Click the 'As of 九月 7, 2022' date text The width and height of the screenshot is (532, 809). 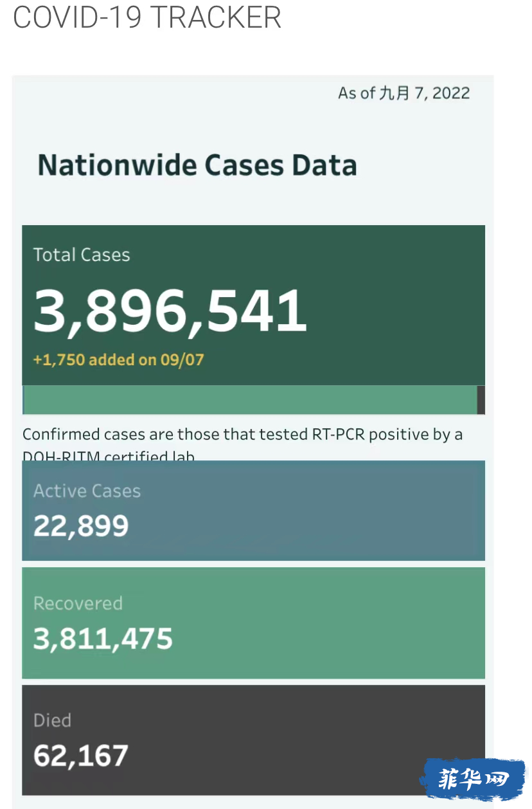(x=404, y=93)
